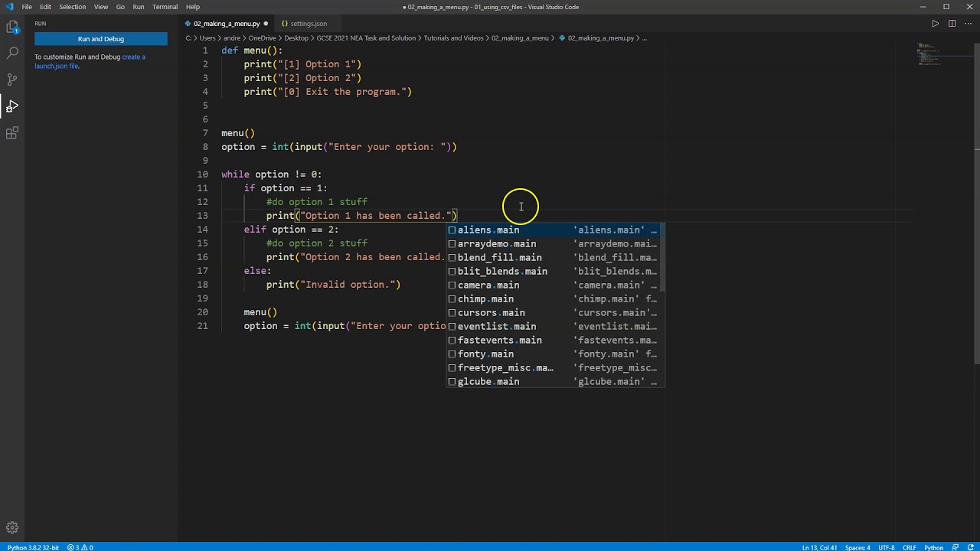Split the editor to the right
Screen dimensions: 980x551
coord(952,24)
